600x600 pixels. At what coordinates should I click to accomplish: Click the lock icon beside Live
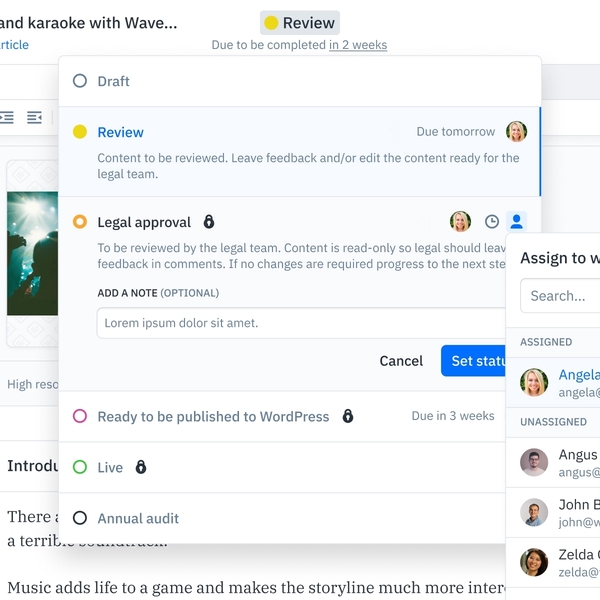coord(141,466)
